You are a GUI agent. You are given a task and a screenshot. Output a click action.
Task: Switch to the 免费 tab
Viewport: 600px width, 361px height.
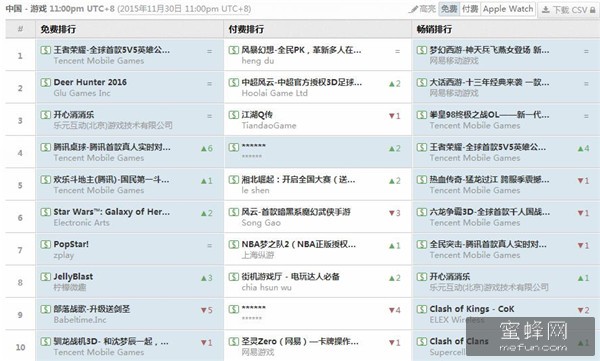coord(449,9)
